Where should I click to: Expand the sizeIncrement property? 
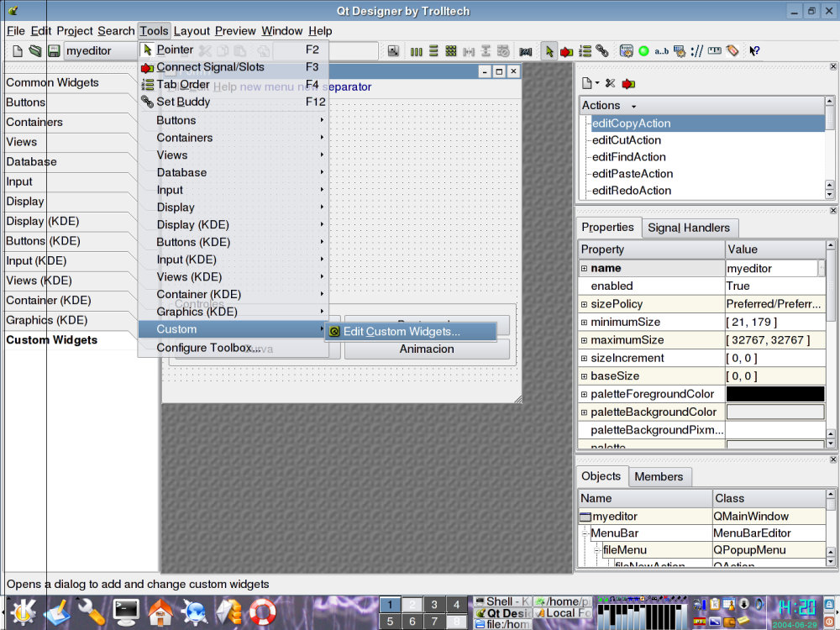click(x=584, y=359)
